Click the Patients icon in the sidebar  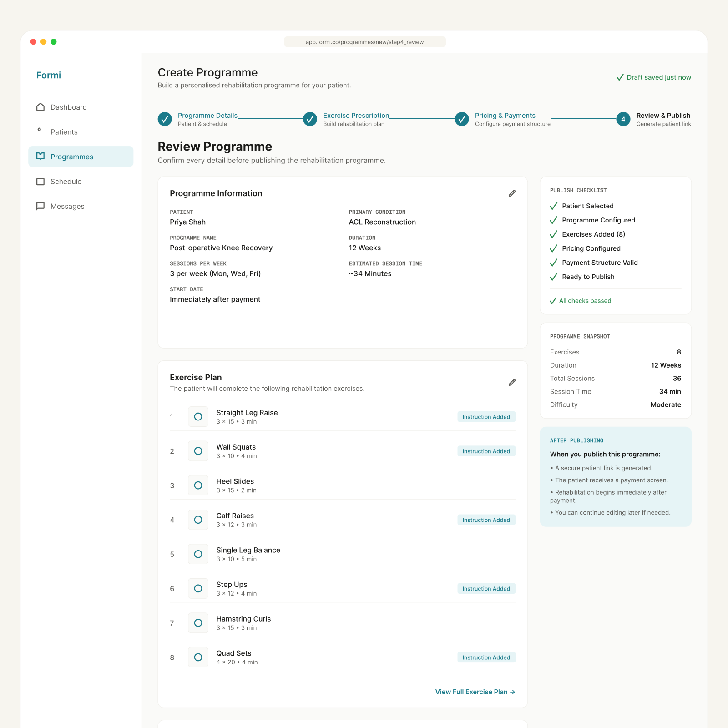click(x=39, y=130)
